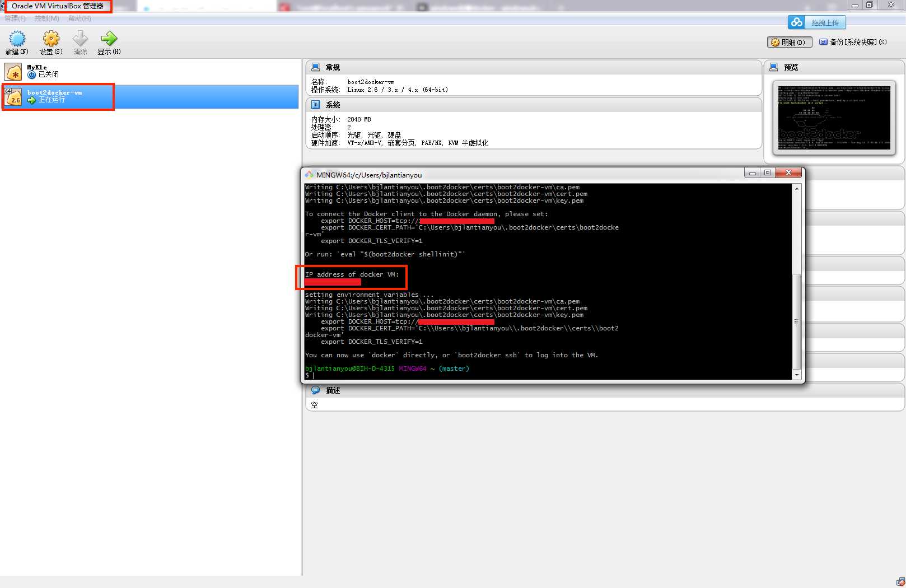Click the 预览 section monitor icon
This screenshot has width=906, height=588.
coord(774,67)
